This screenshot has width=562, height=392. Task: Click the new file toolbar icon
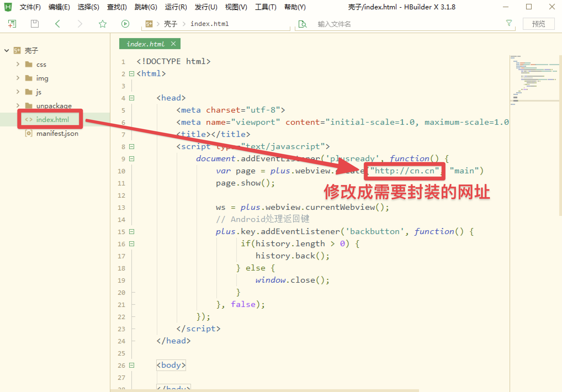point(12,24)
